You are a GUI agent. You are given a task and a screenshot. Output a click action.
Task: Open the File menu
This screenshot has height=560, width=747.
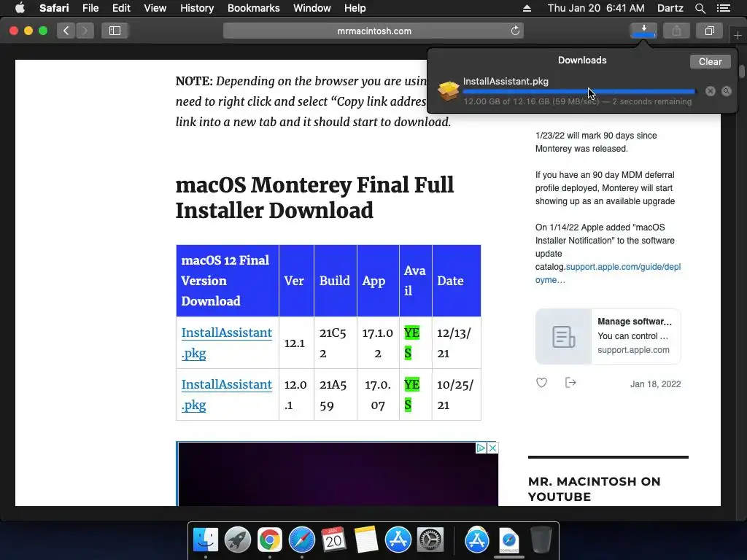coord(90,8)
